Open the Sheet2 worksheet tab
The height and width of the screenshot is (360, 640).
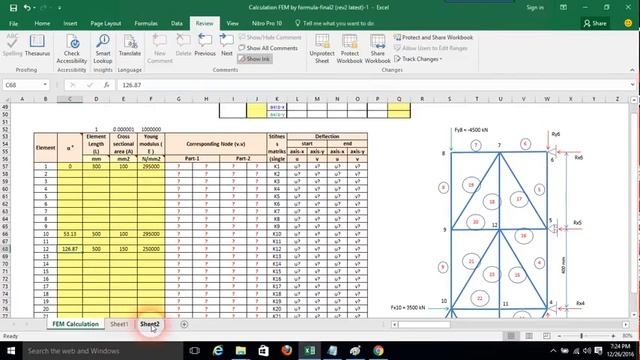(150, 324)
